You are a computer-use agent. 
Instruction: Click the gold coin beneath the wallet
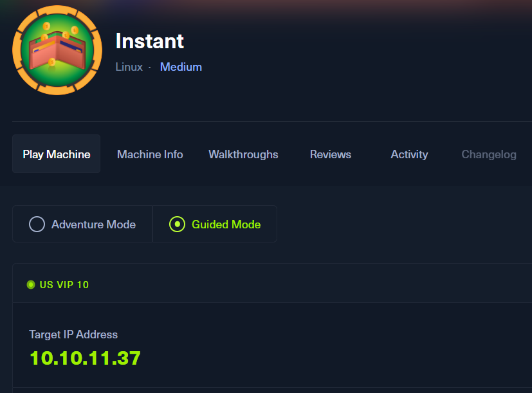51,62
